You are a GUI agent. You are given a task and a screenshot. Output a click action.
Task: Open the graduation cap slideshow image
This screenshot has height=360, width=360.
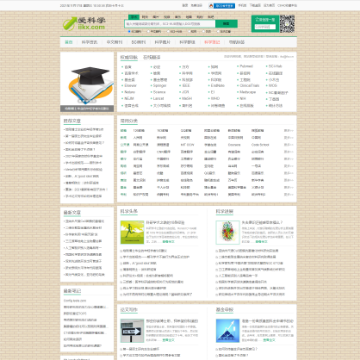coord(87,82)
